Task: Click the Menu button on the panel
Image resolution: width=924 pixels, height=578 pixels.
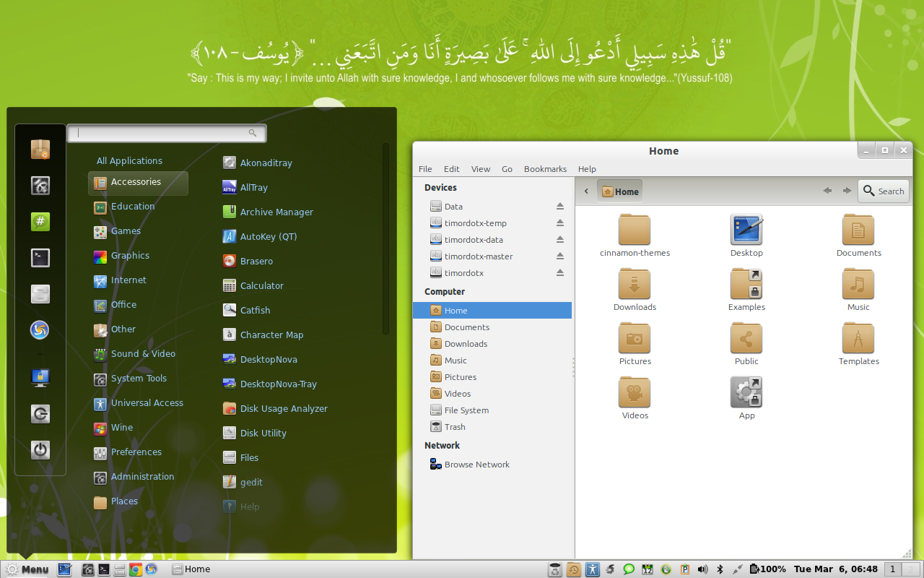Action: (27, 569)
